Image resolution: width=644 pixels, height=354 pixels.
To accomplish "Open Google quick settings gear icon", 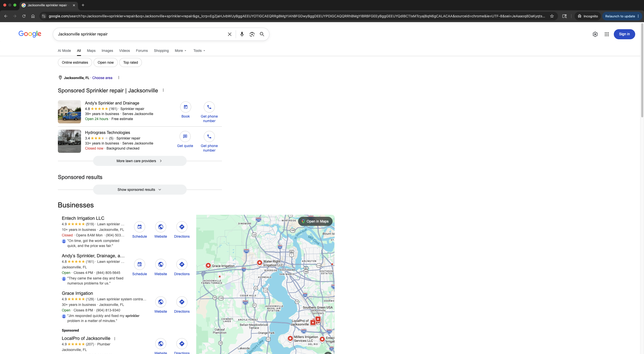I will [595, 34].
